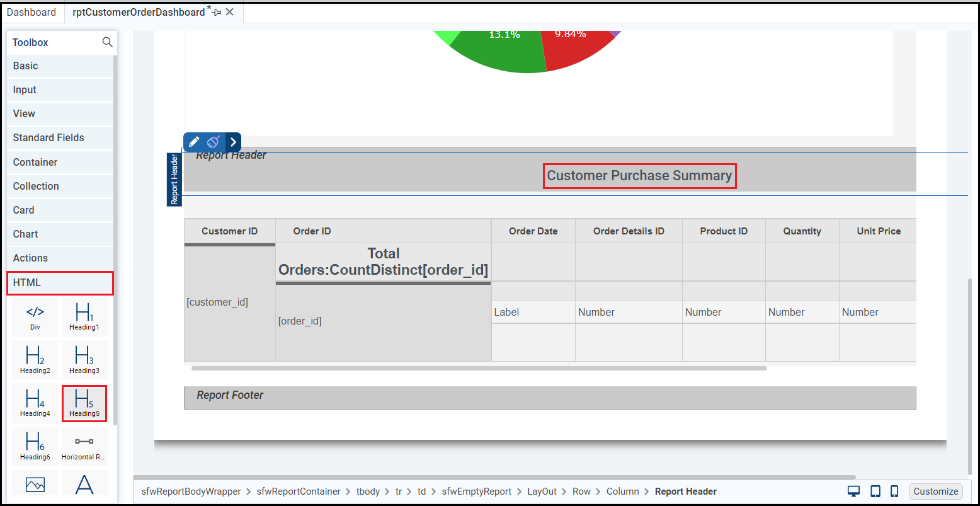Expand the Chart toolbox category
The image size is (980, 506).
60,234
